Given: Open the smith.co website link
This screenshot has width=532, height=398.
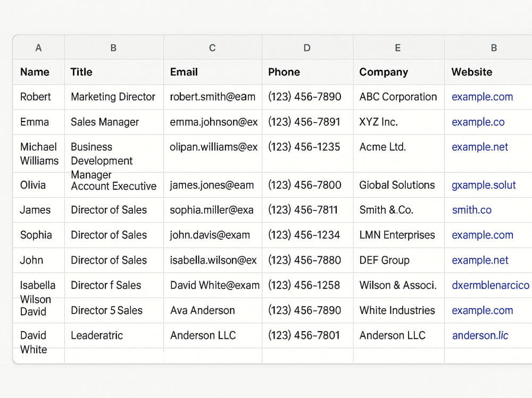Looking at the screenshot, I should point(471,210).
